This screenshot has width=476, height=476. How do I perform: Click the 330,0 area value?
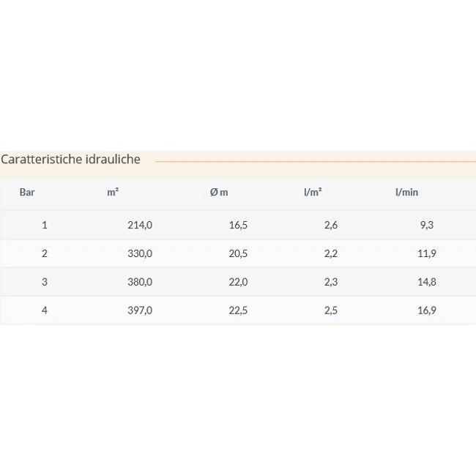140,253
